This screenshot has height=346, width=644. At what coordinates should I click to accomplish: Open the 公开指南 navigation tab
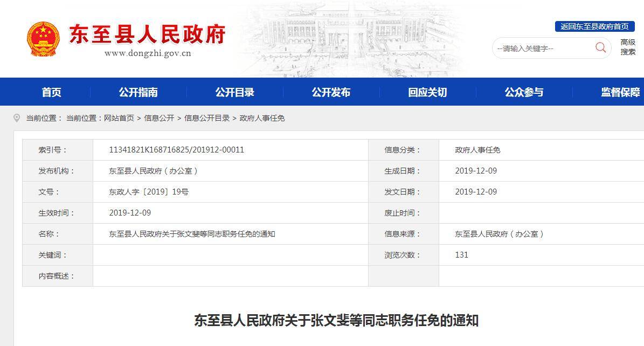pos(139,92)
